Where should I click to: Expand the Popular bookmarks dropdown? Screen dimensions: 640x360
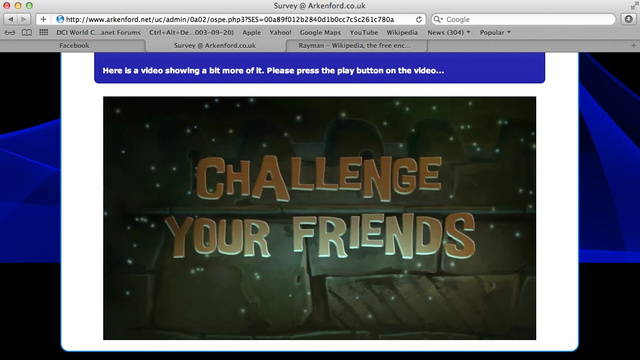(495, 32)
